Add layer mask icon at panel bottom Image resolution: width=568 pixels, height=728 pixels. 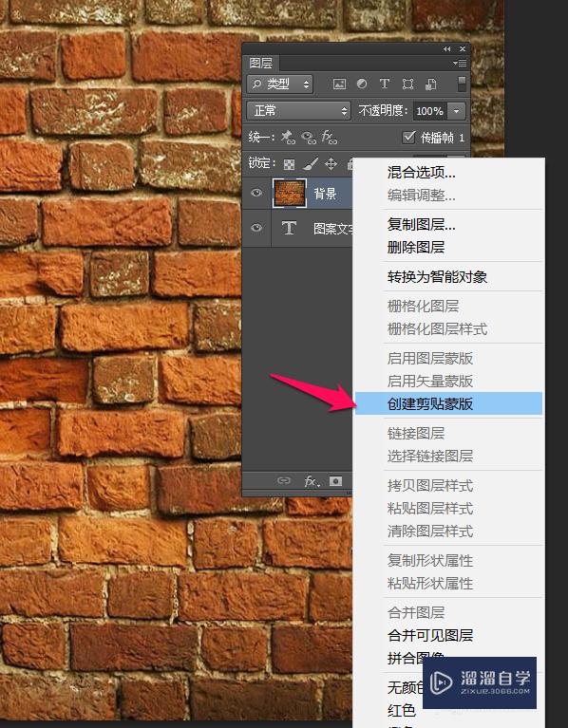[x=335, y=480]
